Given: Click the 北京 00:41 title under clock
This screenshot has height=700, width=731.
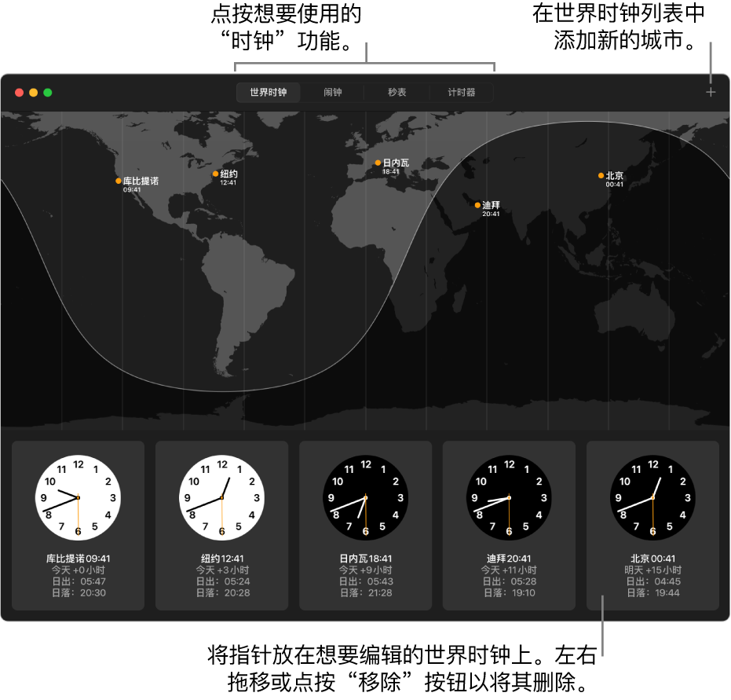Looking at the screenshot, I should pyautogui.click(x=652, y=559).
